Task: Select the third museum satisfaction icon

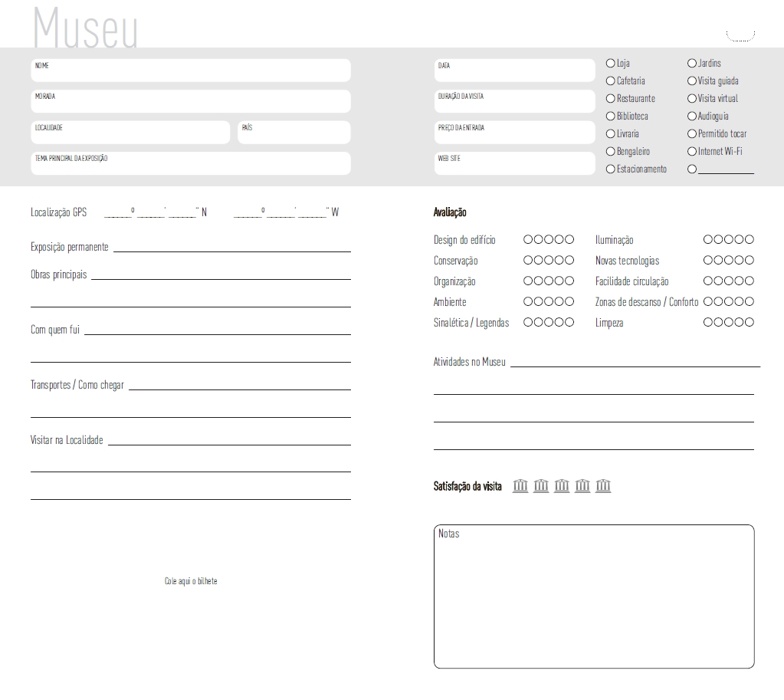Action: (562, 485)
